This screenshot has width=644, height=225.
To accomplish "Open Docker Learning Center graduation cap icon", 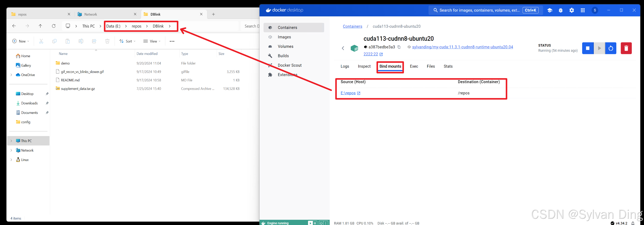I will coord(550,10).
